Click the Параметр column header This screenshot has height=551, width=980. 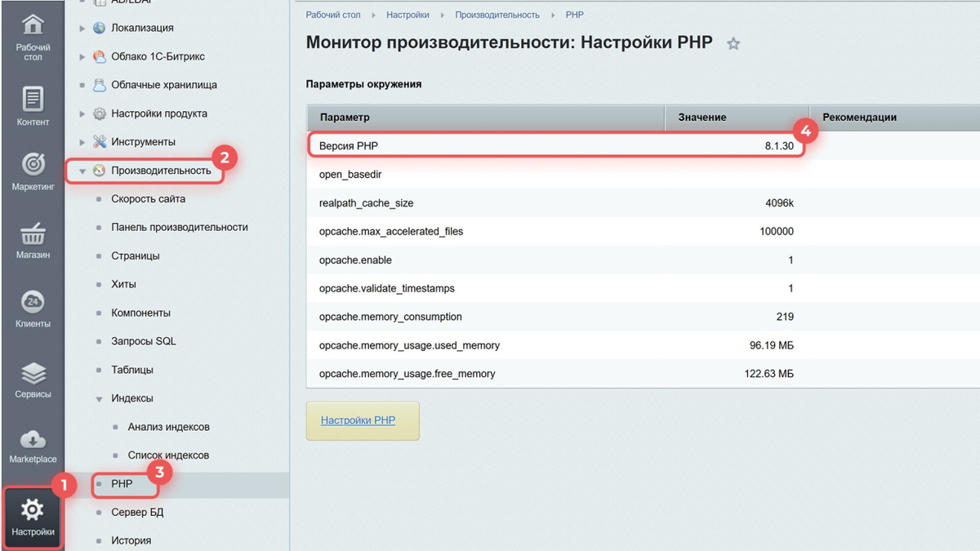tap(345, 118)
